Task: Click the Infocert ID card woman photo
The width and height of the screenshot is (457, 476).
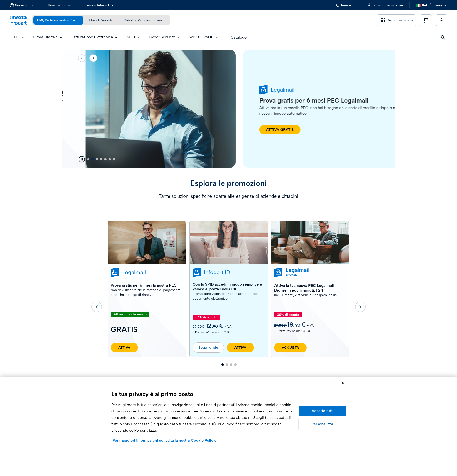Action: point(228,242)
